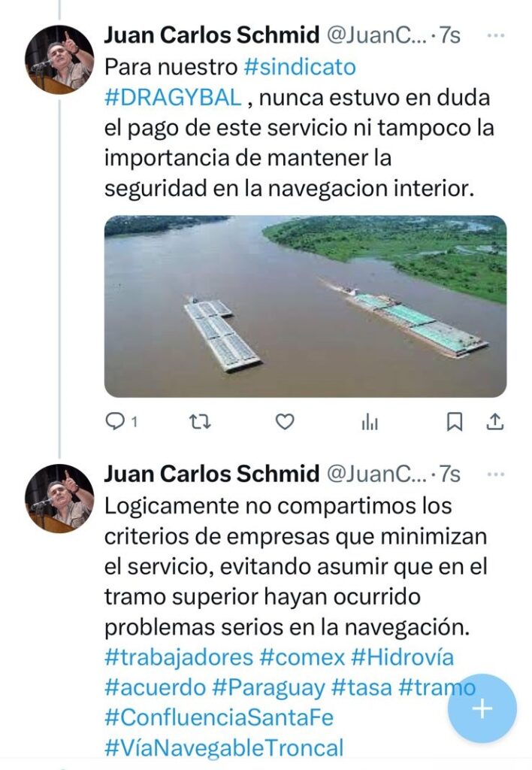The width and height of the screenshot is (532, 770).
Task: Open Juan Carlos Schmid name on first tweet
Action: pyautogui.click(x=212, y=35)
